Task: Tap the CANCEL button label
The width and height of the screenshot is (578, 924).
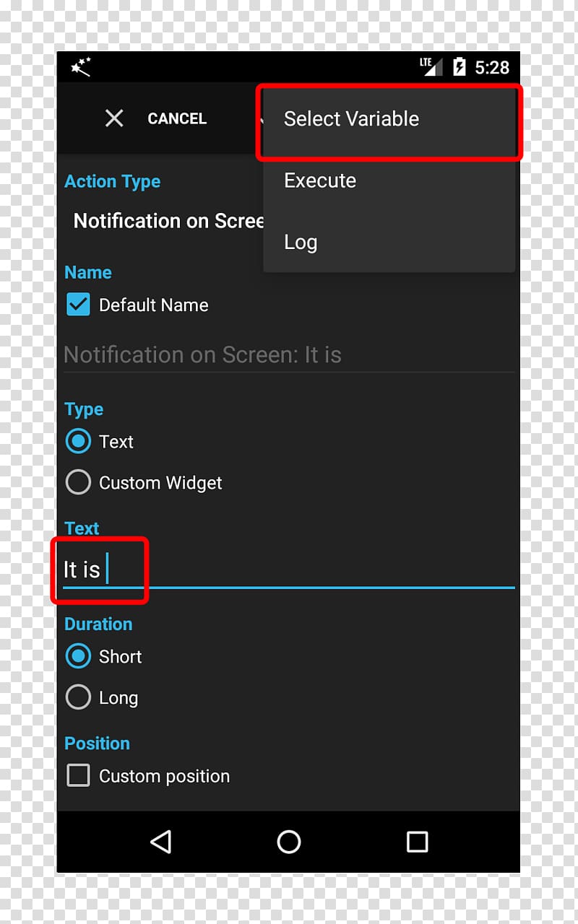Action: click(177, 118)
